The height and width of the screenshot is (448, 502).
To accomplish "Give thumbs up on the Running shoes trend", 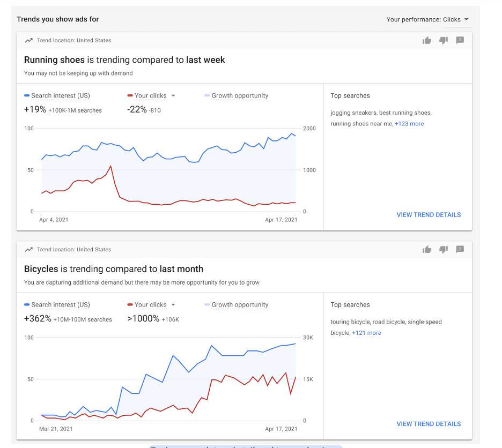I will click(x=427, y=40).
